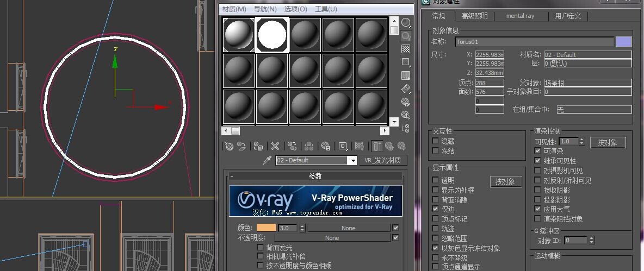Image resolution: width=644 pixels, height=271 pixels.
Task: Enable the 透明 (See-through) checkbox
Action: click(435, 180)
